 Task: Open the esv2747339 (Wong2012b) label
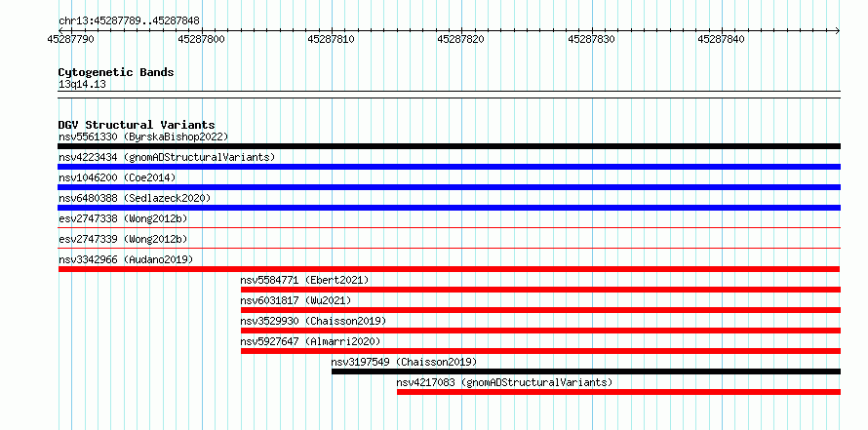point(123,239)
